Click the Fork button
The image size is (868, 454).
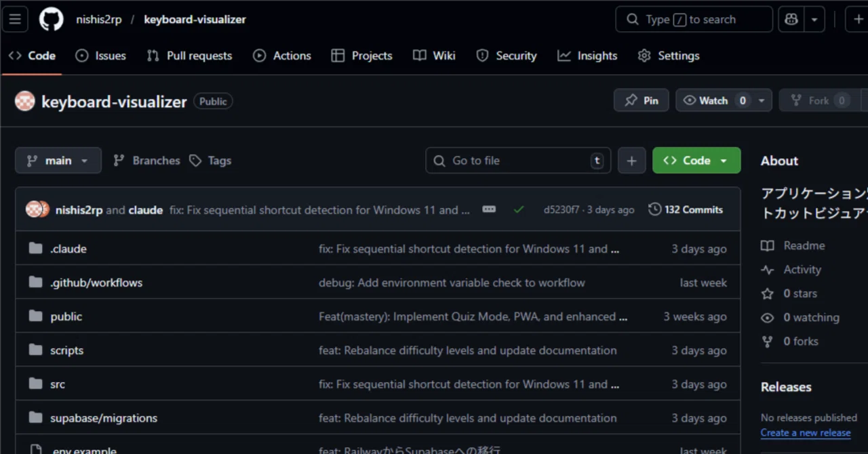(x=818, y=100)
